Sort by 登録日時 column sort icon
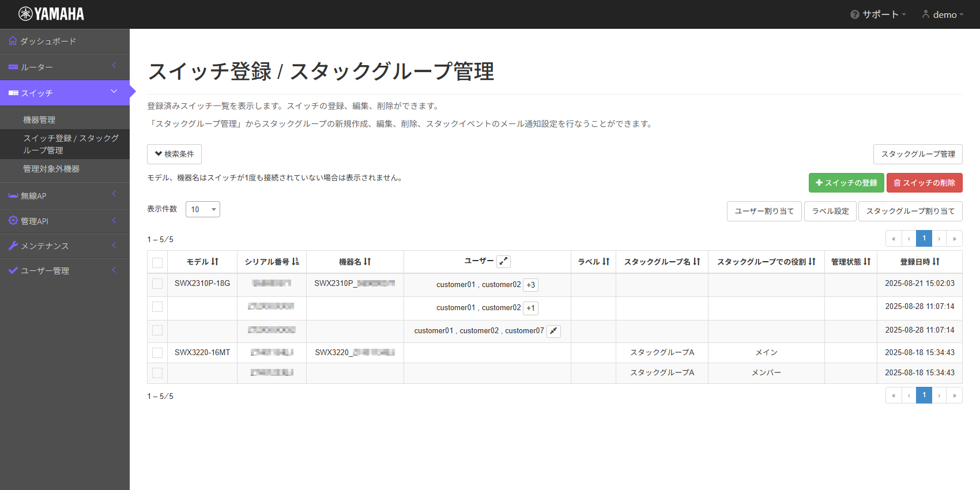This screenshot has width=980, height=490. click(936, 262)
